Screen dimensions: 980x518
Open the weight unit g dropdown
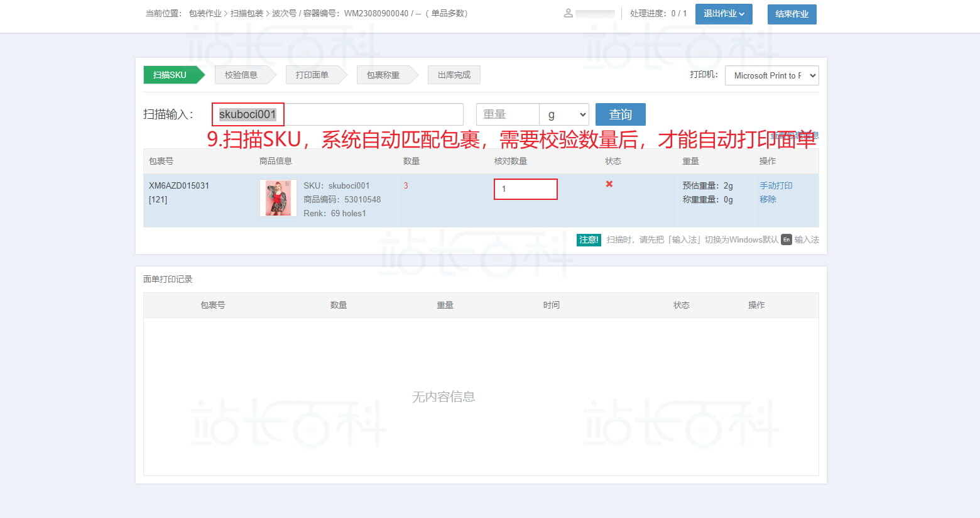pos(564,114)
